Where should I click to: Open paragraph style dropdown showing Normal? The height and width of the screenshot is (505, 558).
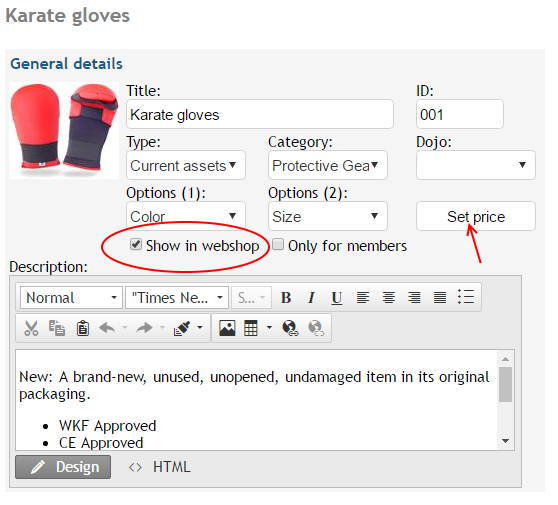[x=71, y=298]
